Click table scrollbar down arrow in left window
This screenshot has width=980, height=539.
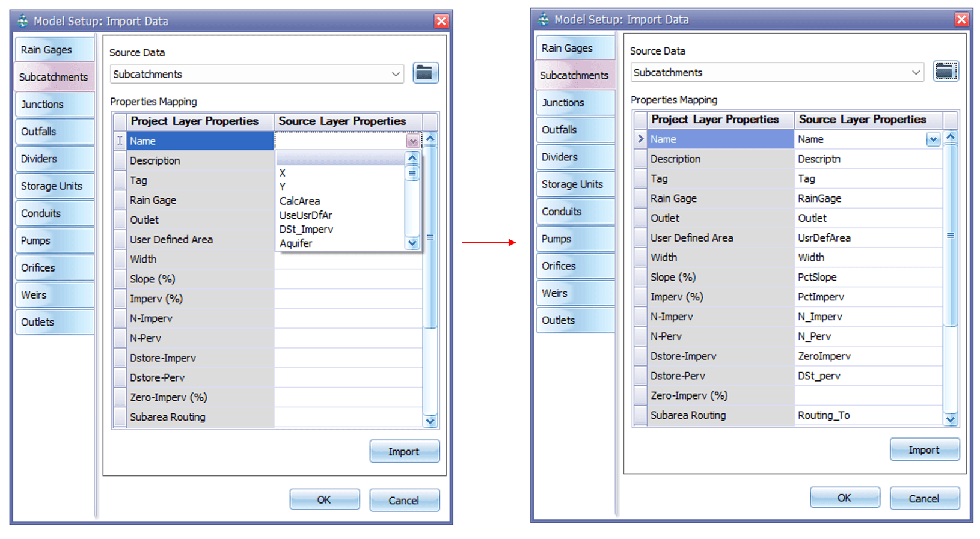(x=430, y=421)
